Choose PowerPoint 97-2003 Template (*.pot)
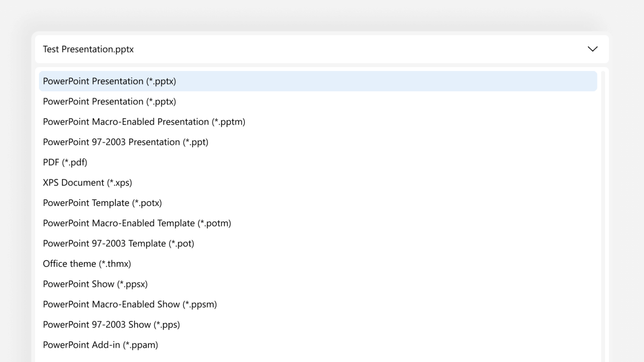The image size is (644, 362). click(x=119, y=243)
